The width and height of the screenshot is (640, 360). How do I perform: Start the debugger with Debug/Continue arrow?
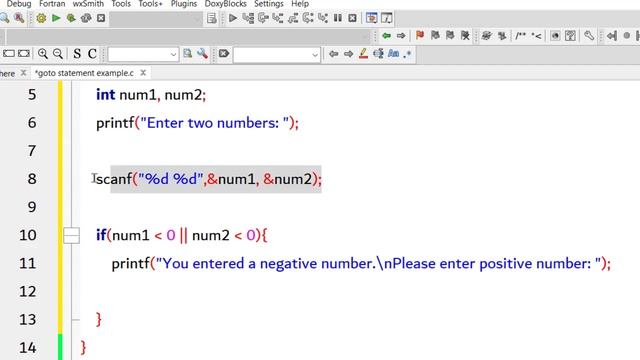pos(233,18)
